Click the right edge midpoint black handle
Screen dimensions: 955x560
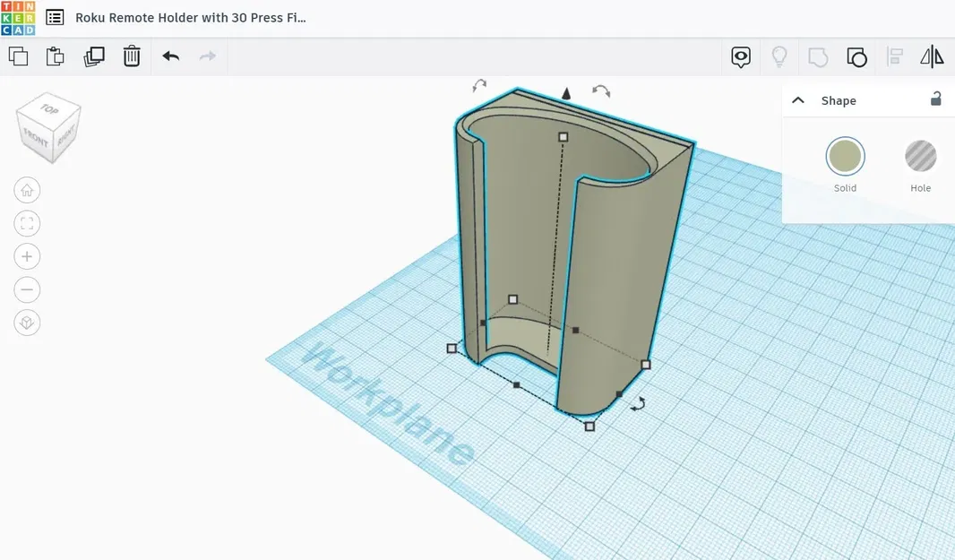point(619,394)
